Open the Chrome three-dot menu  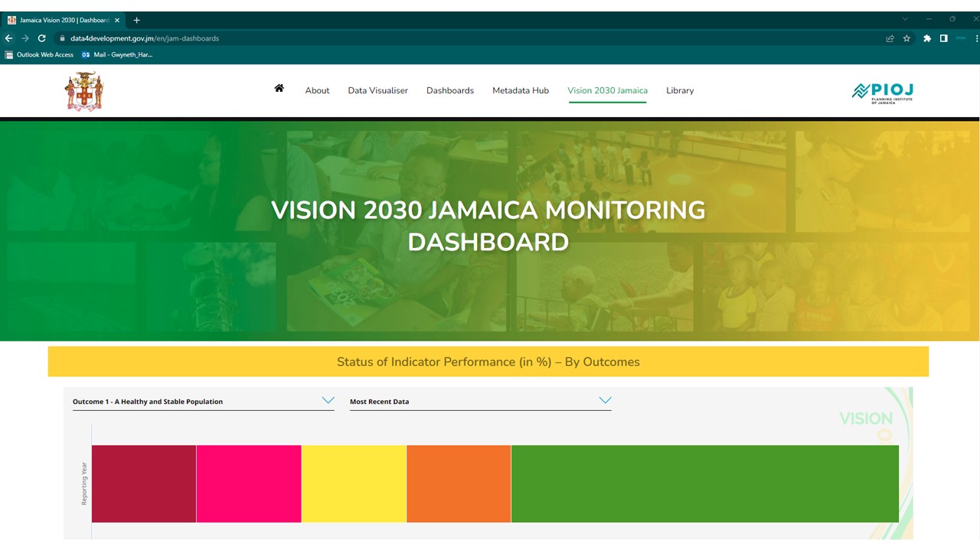[x=976, y=38]
